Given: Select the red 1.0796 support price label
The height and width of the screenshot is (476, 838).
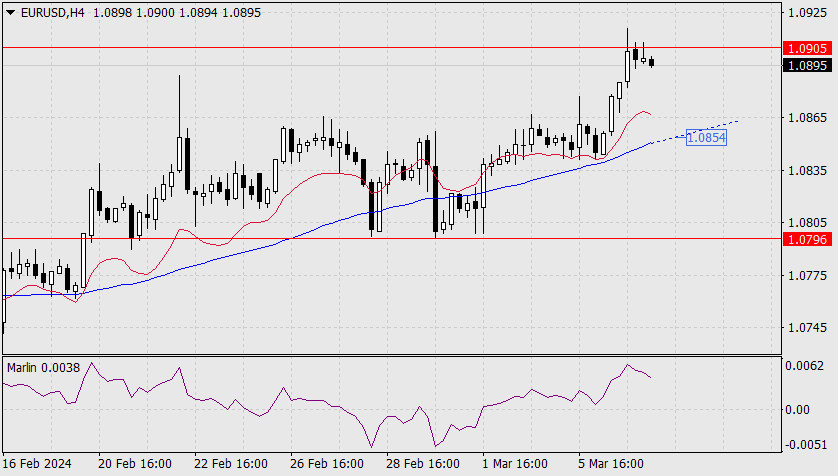Looking at the screenshot, I should click(x=808, y=239).
